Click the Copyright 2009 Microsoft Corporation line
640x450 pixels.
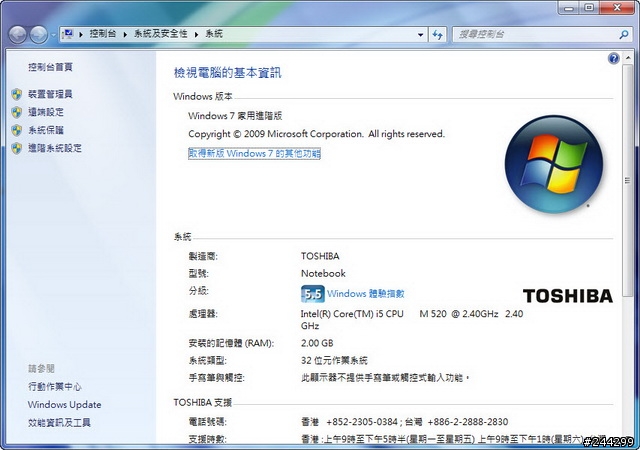[316, 134]
